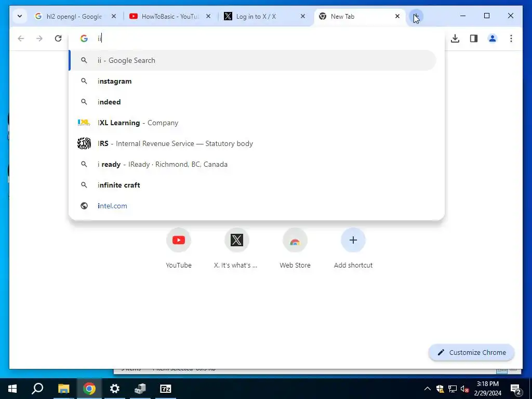Image resolution: width=532 pixels, height=399 pixels.
Task: Click the Windows Security tray icon
Action: click(x=440, y=389)
